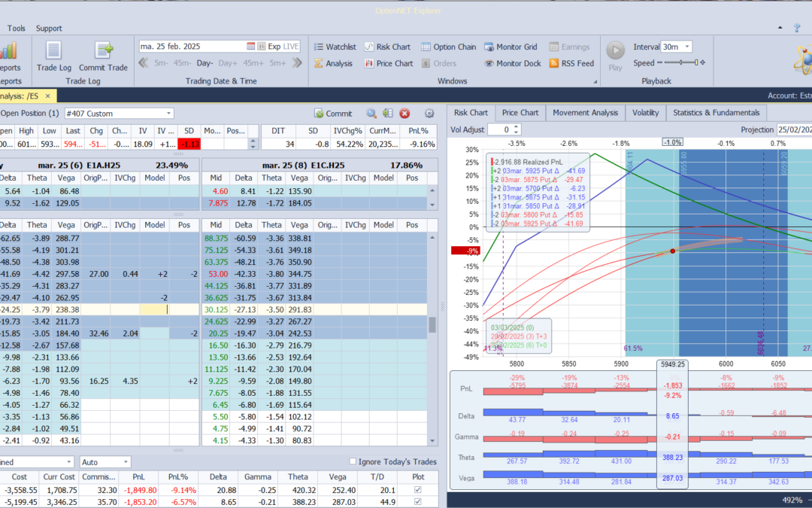Open the Price Chart window from the ribbon
Image resolution: width=812 pixels, height=508 pixels.
pos(389,63)
